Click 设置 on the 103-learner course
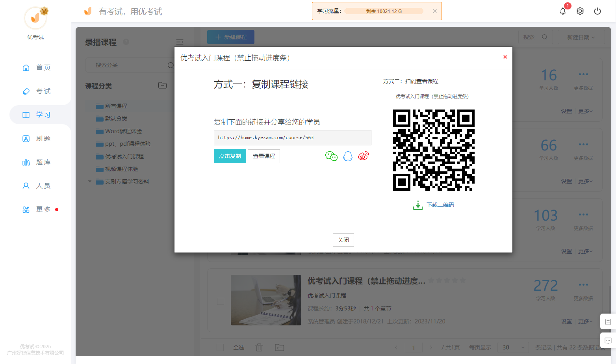Screen dimensions: 616x364 (x=566, y=251)
